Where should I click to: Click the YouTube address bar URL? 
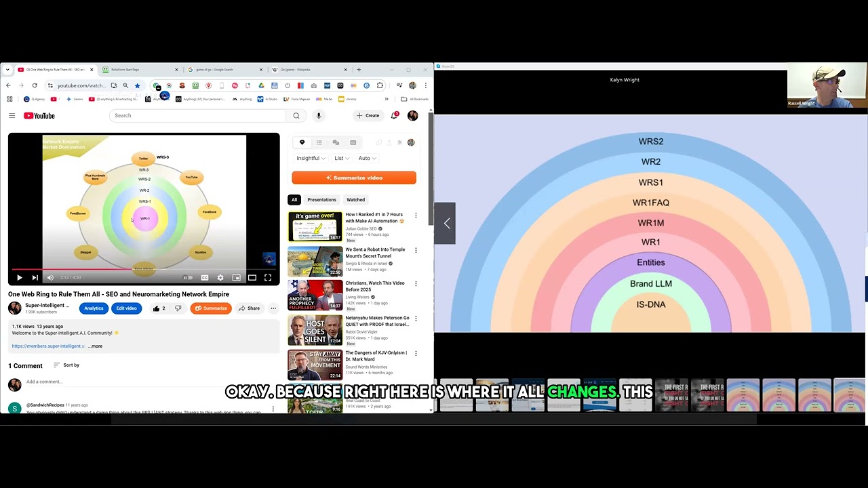(81, 85)
